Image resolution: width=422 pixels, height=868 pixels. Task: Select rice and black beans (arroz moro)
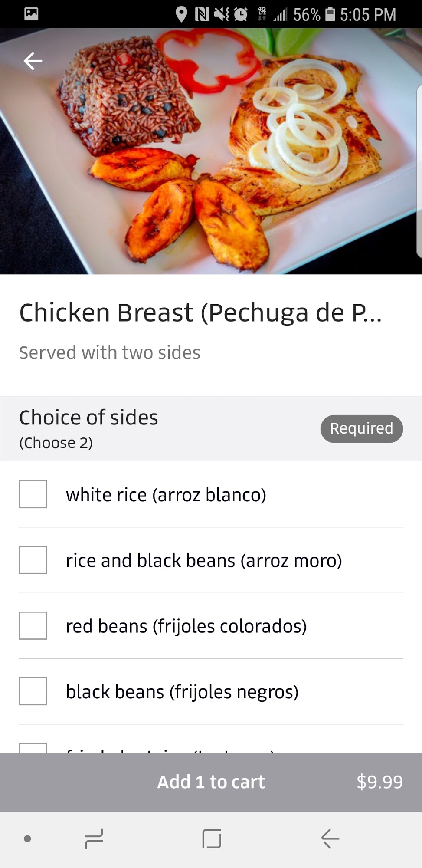33,560
